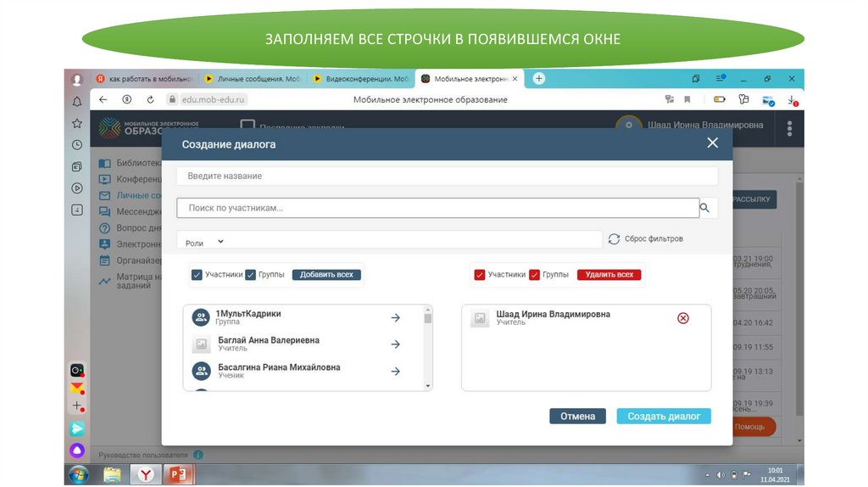Click user name Шаад Ирина Владимировна in header
This screenshot has height=487, width=868.
click(705, 126)
